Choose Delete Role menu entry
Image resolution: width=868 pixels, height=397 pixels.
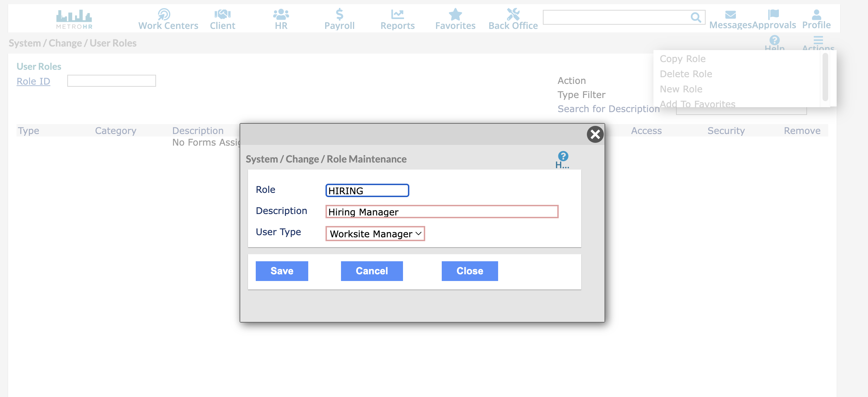[x=686, y=74]
